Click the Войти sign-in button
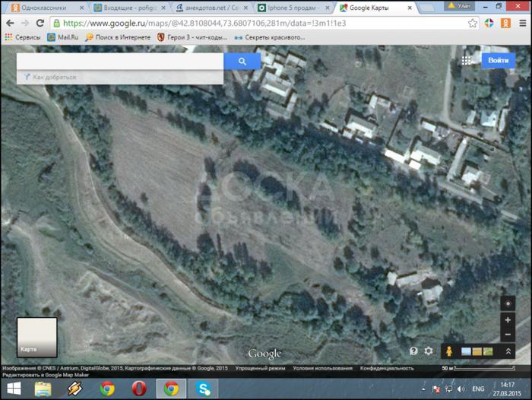This screenshot has height=400, width=532. click(x=499, y=61)
